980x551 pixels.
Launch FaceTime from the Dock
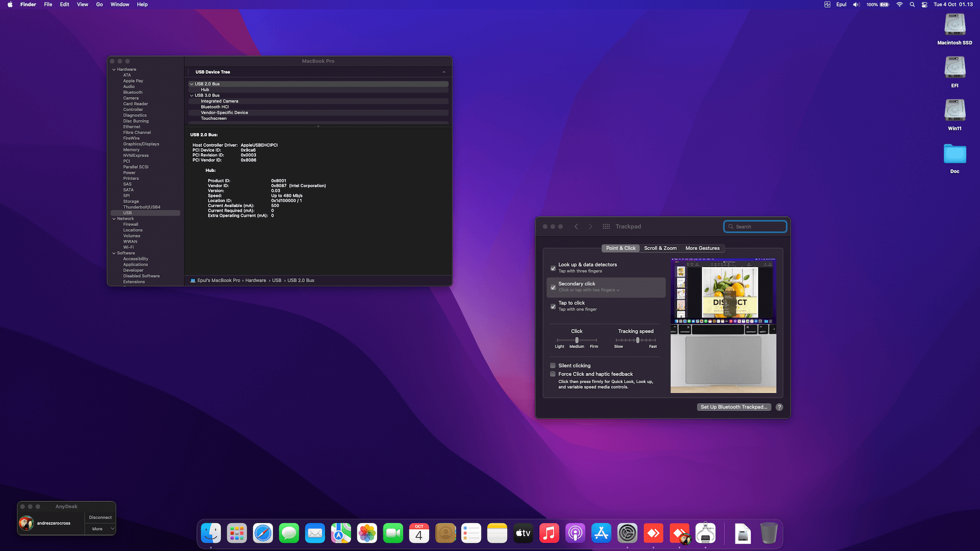pyautogui.click(x=393, y=534)
